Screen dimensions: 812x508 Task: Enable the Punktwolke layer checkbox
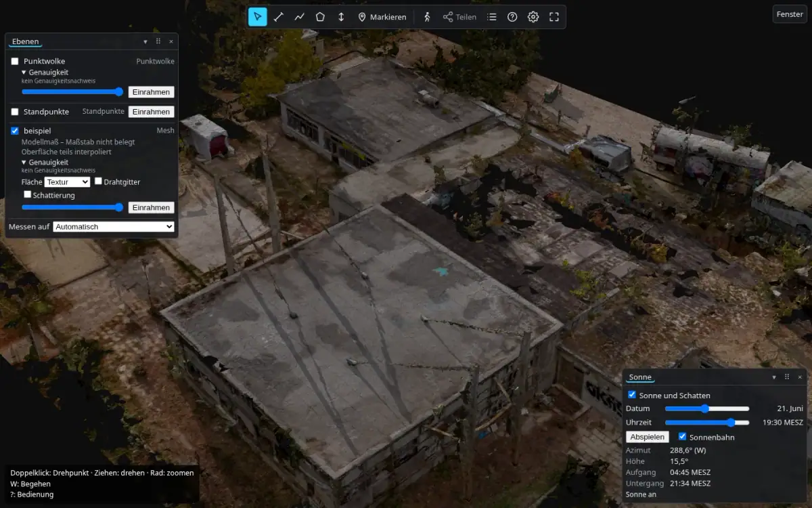(x=15, y=62)
